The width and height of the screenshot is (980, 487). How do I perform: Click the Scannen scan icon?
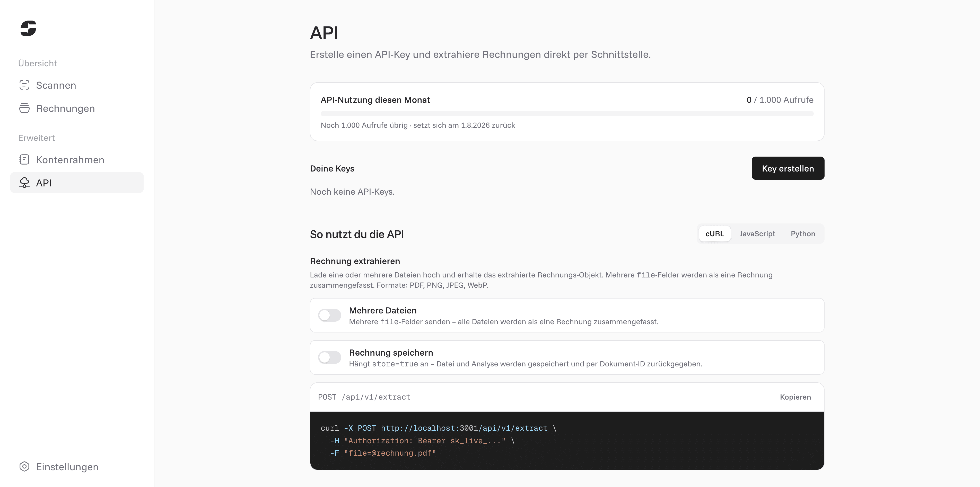[x=24, y=85]
